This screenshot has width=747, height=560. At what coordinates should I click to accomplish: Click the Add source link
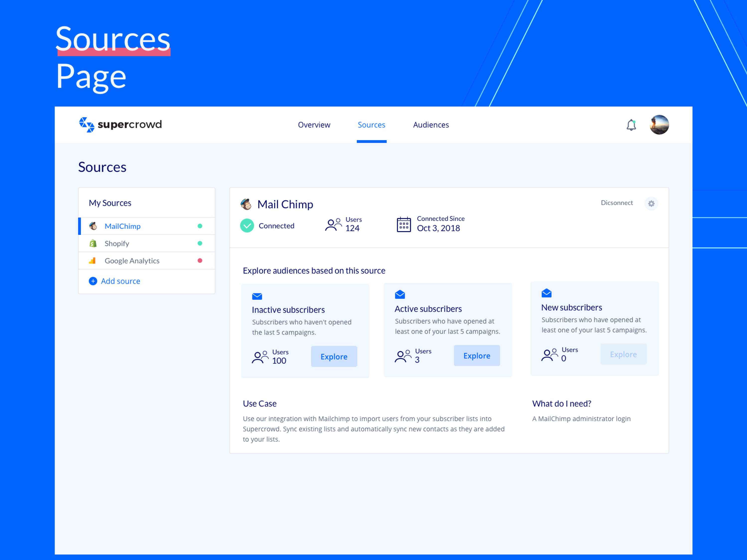click(x=121, y=281)
